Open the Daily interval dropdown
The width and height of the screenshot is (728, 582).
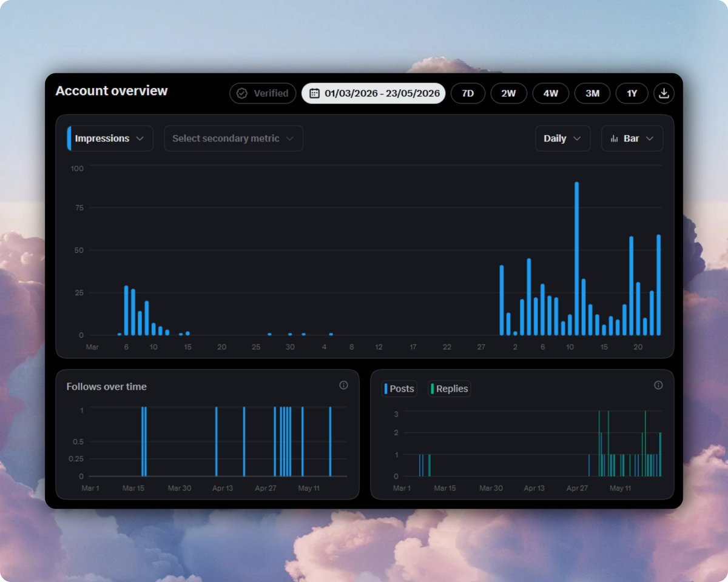(x=562, y=138)
